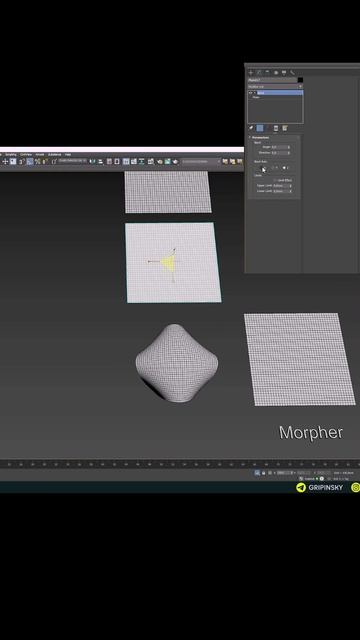Open the Hierarchy panel tab

pos(267,72)
